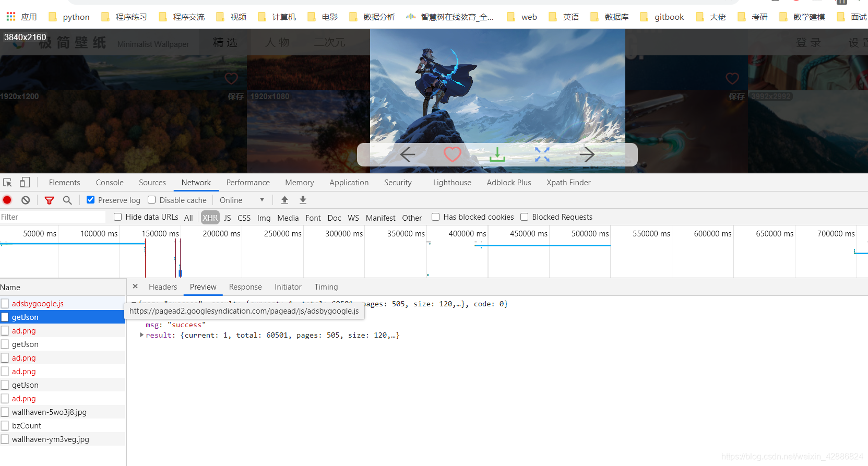
Task: Open the 数据库 bookmark folder
Action: pos(609,17)
